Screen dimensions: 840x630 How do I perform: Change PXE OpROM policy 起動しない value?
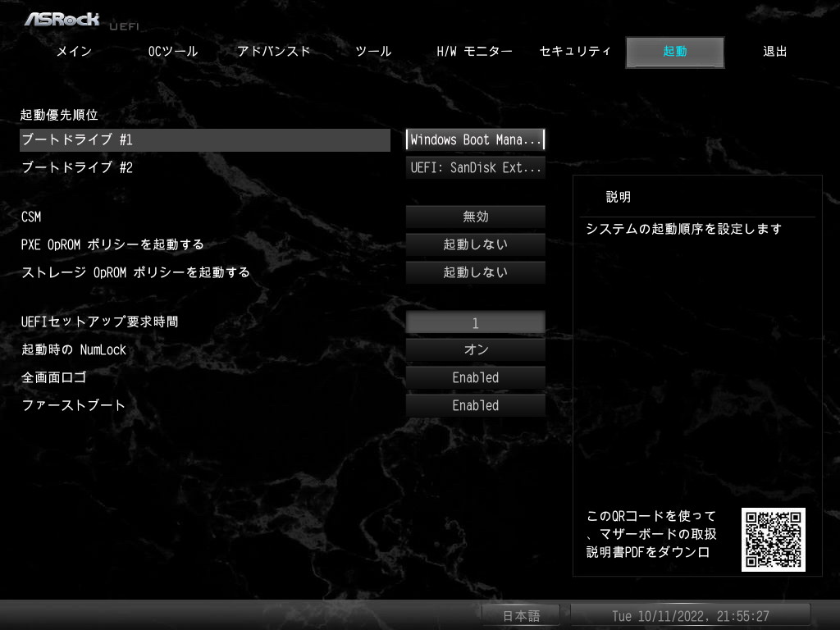tap(475, 244)
